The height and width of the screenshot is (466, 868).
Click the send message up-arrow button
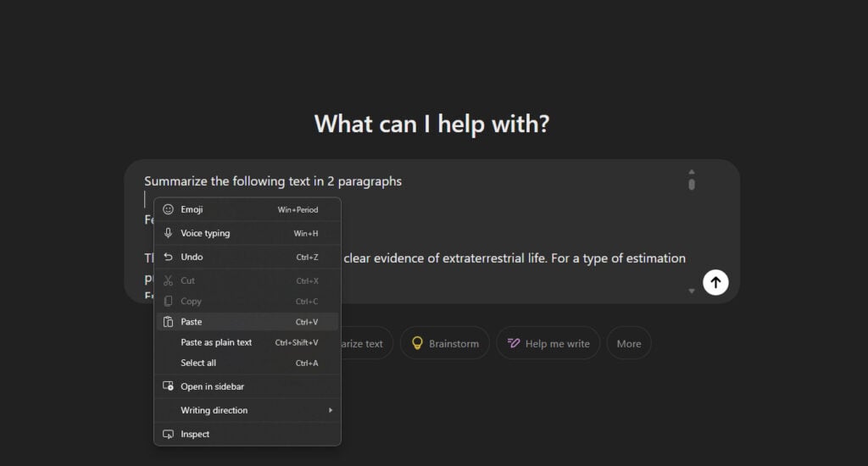(715, 282)
